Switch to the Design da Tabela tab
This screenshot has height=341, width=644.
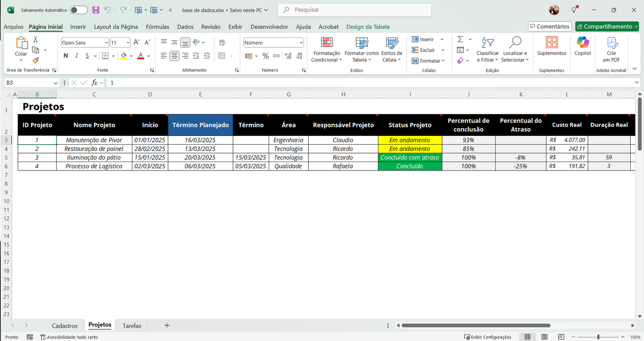[368, 27]
